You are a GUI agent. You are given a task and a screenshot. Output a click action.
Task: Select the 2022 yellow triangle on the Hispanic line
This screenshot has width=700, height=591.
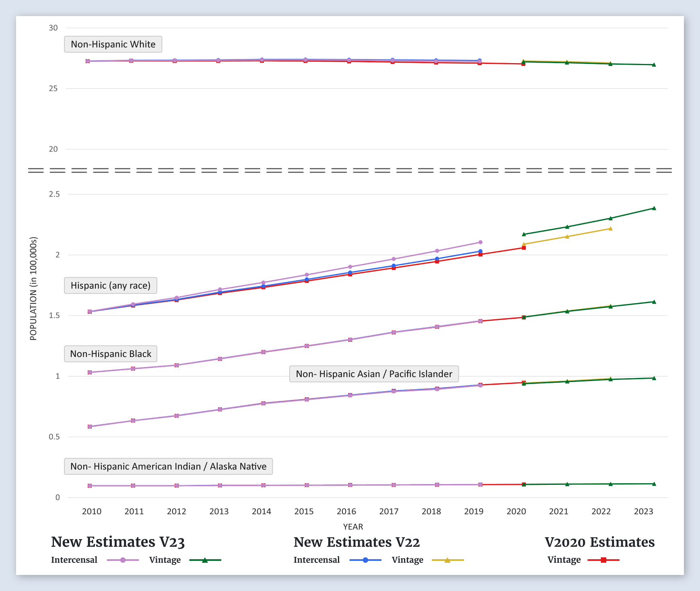tap(610, 229)
